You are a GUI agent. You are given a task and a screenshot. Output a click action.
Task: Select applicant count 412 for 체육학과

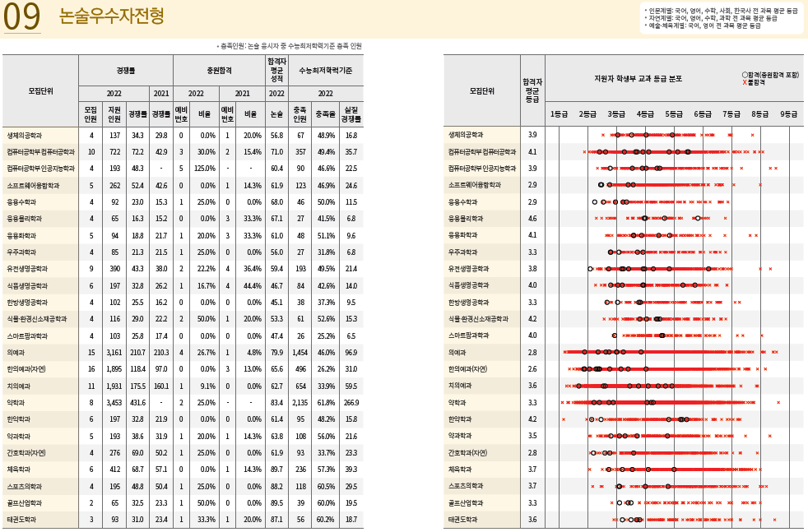(x=114, y=470)
